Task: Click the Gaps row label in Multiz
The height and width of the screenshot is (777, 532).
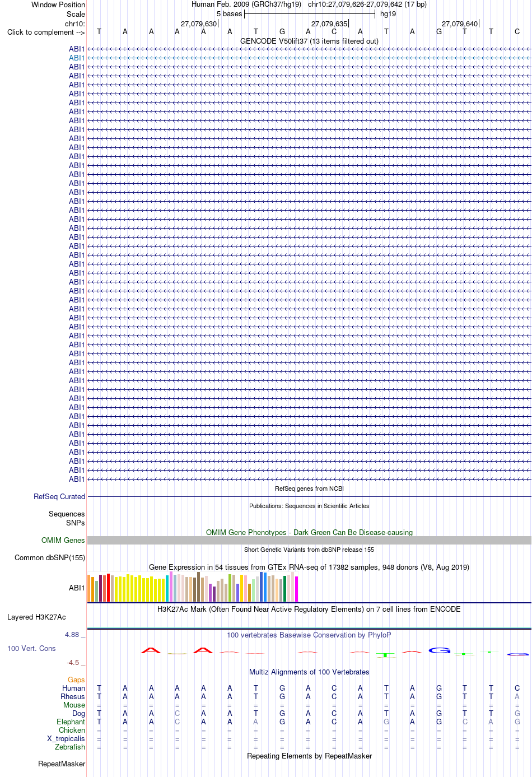Action: coord(76,680)
